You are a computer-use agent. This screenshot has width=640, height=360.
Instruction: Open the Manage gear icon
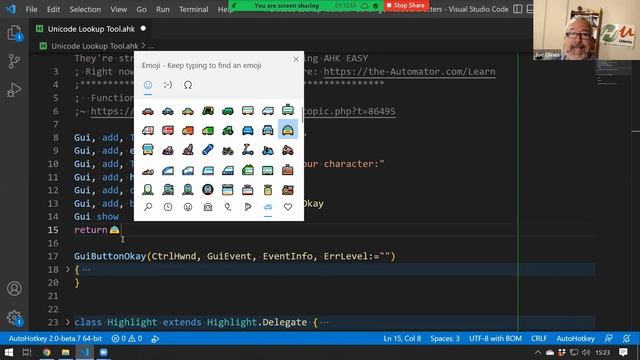(x=14, y=317)
